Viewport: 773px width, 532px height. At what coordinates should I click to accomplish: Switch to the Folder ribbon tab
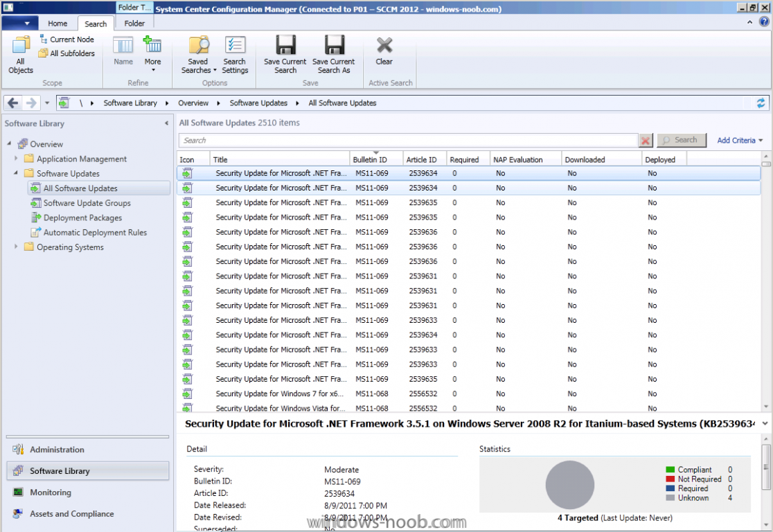(134, 23)
